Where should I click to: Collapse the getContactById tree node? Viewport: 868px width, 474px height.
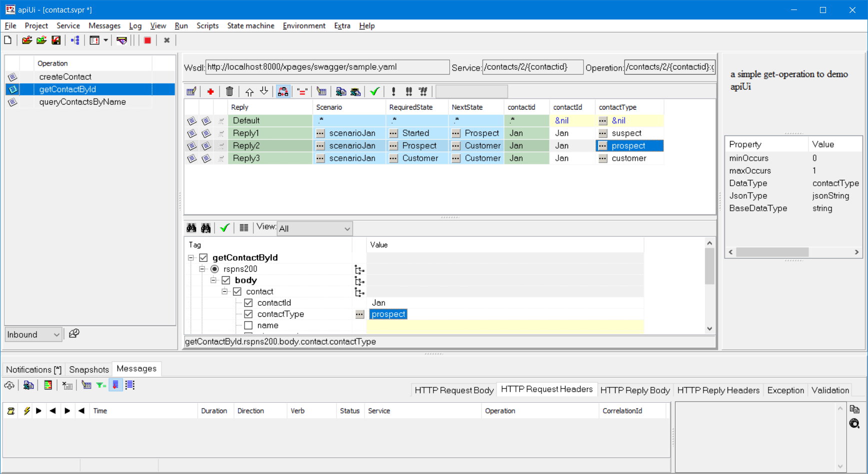(191, 258)
